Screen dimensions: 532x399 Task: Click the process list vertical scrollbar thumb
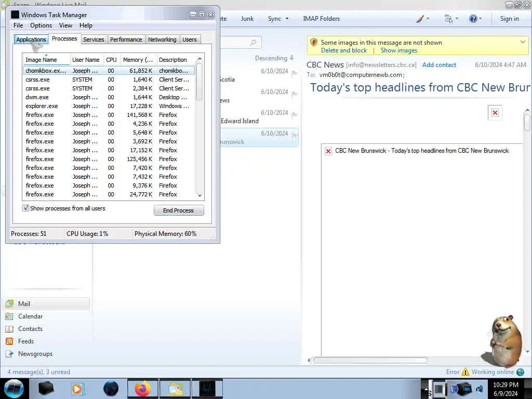tap(199, 82)
